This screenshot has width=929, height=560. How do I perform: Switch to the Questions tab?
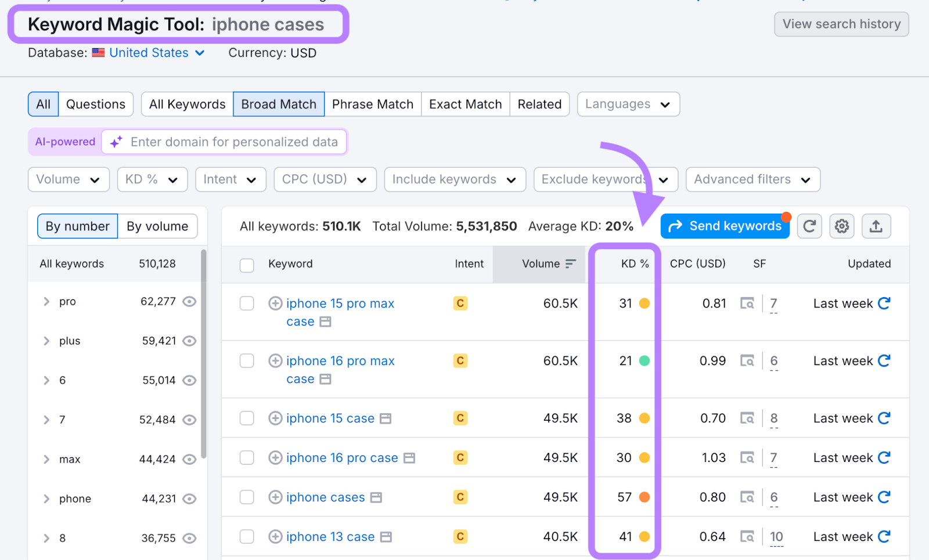tap(95, 104)
